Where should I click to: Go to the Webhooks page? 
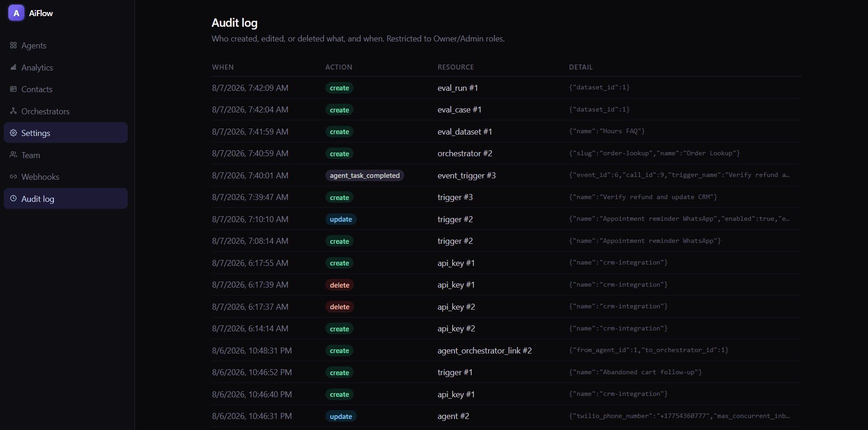pyautogui.click(x=65, y=177)
